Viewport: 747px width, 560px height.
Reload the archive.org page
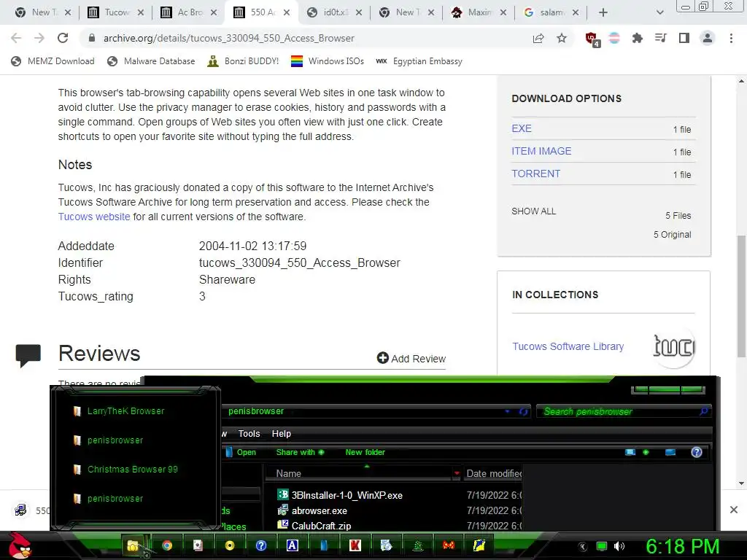63,38
